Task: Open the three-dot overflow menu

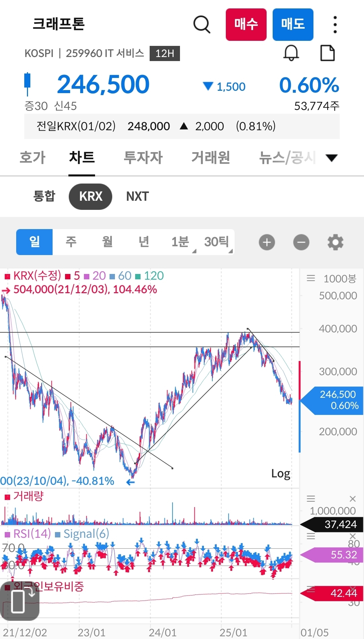Action: tap(335, 25)
